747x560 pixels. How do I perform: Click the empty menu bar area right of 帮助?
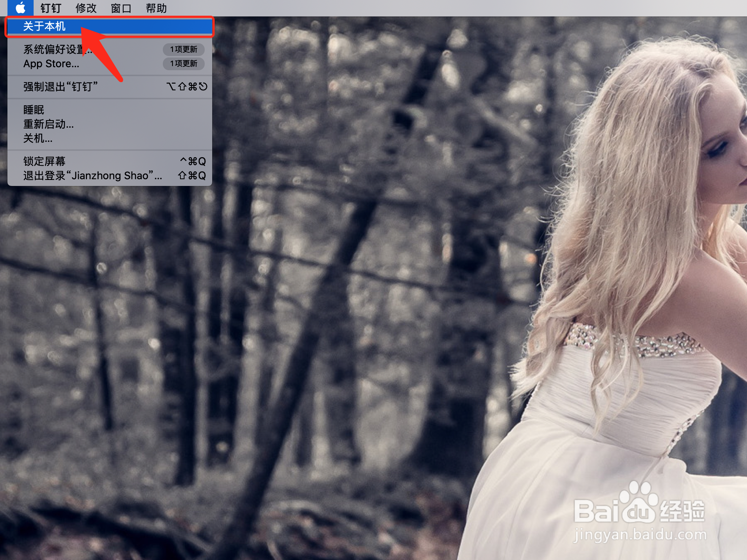[448, 8]
